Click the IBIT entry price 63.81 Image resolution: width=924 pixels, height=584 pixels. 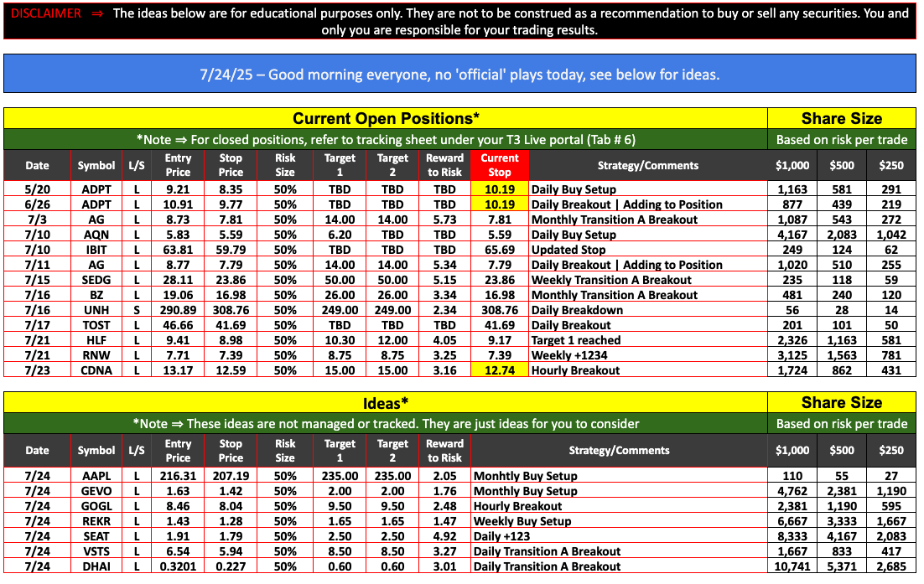178,250
